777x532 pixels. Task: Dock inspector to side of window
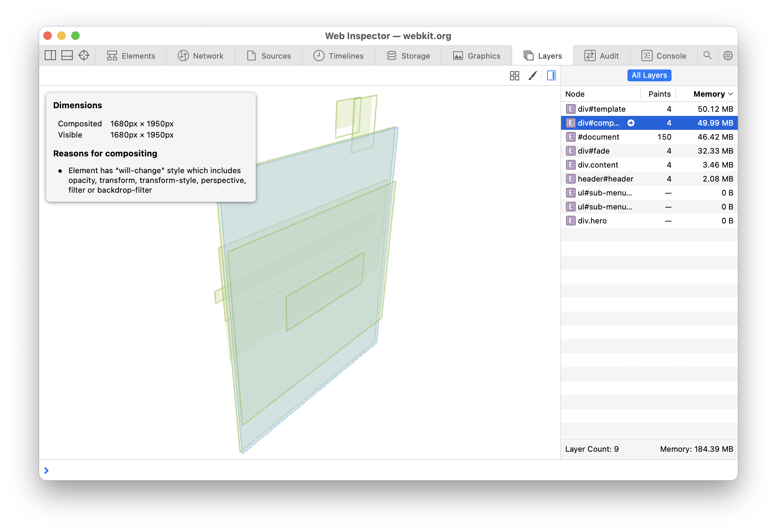pyautogui.click(x=50, y=56)
